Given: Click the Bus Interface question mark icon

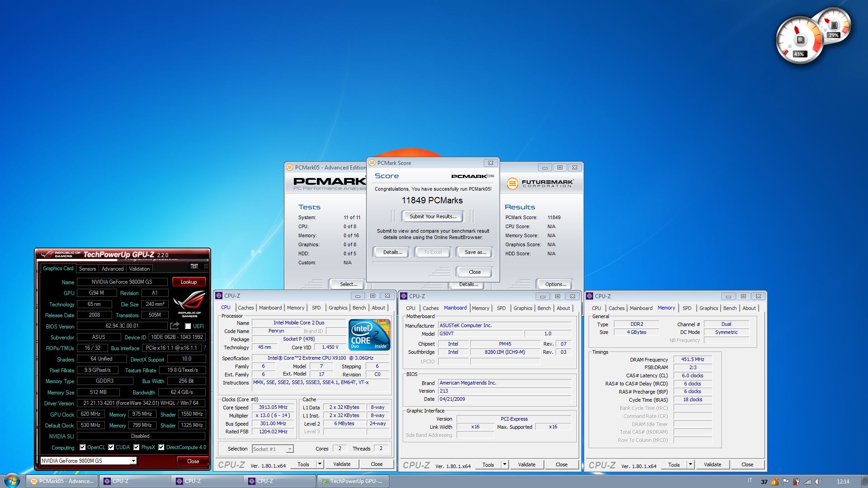Looking at the screenshot, I should click(204, 348).
